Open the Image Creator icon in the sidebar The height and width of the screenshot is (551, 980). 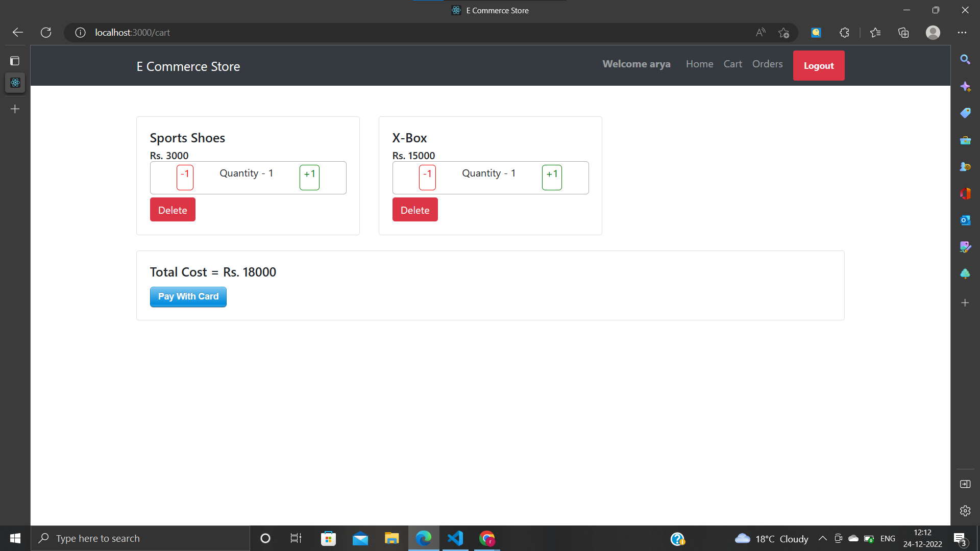click(965, 247)
